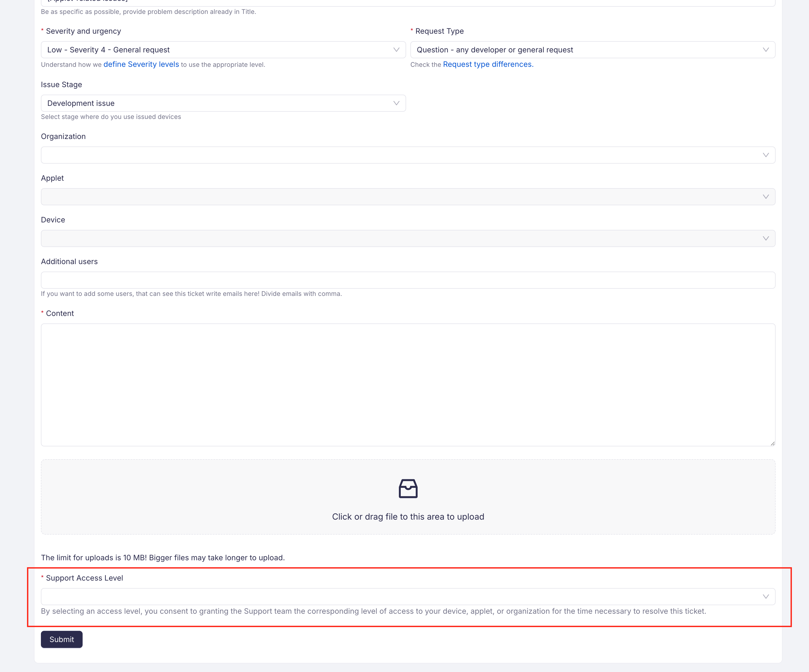809x672 pixels.
Task: Open the Request type differences link
Action: (487, 64)
